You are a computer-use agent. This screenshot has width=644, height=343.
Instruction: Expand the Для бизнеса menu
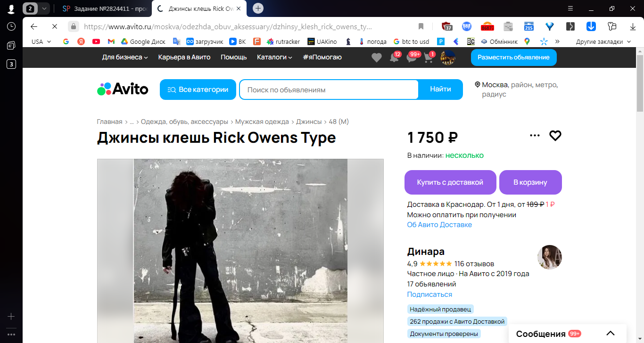[125, 57]
